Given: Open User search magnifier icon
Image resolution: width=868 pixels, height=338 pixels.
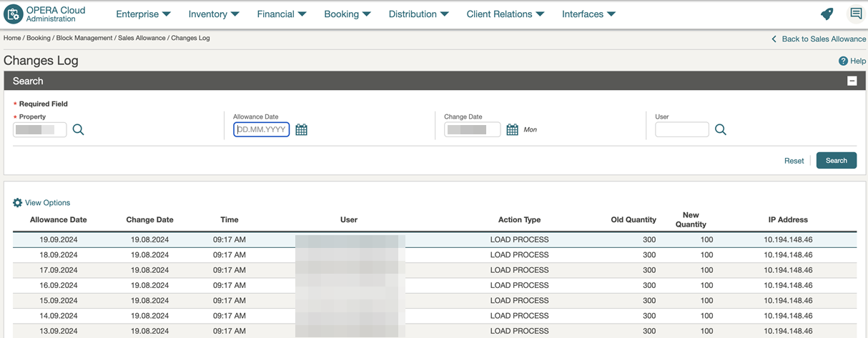Looking at the screenshot, I should point(721,129).
